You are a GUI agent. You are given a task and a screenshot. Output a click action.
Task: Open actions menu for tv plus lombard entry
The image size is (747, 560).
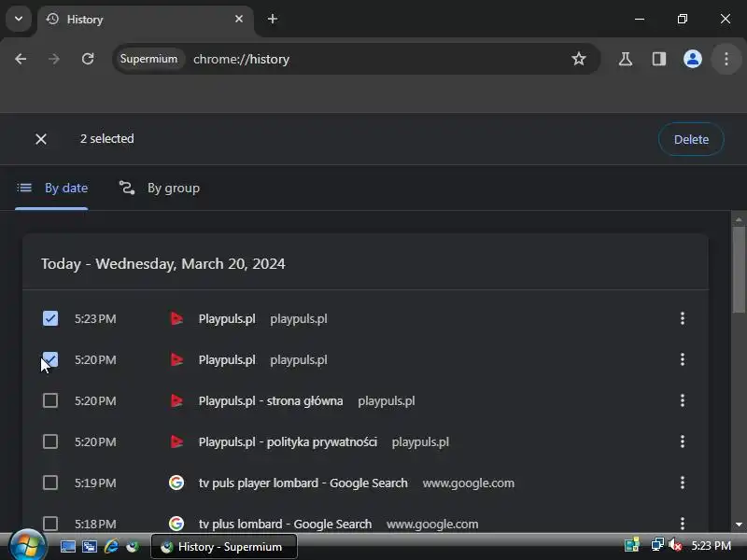(x=683, y=524)
